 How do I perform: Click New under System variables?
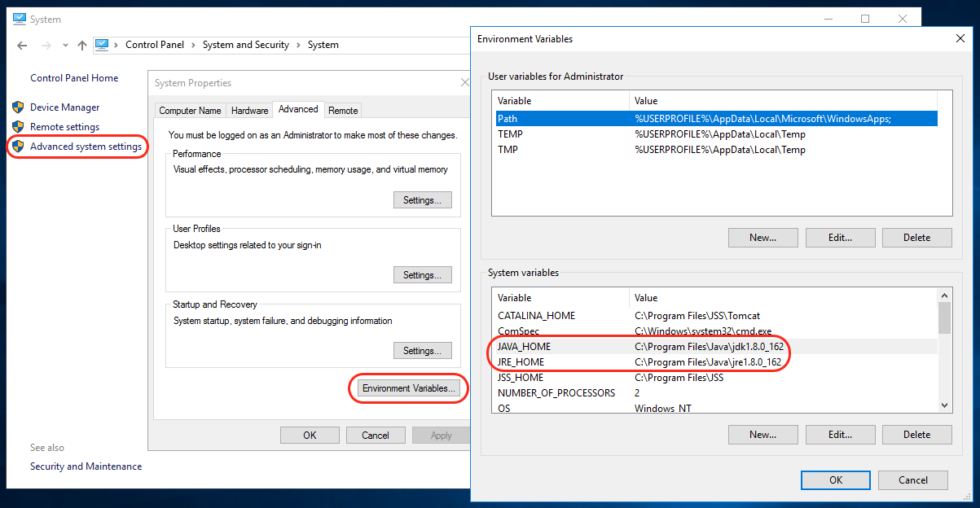[762, 434]
